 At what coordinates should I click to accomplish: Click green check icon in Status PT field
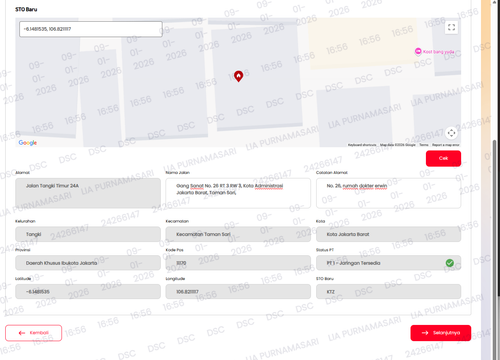(450, 263)
